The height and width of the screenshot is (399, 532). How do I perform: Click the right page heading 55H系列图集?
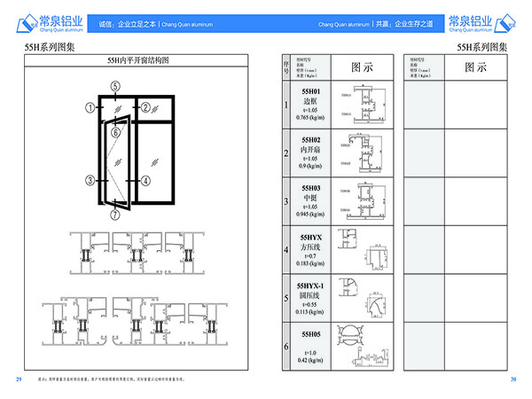pyautogui.click(x=481, y=47)
